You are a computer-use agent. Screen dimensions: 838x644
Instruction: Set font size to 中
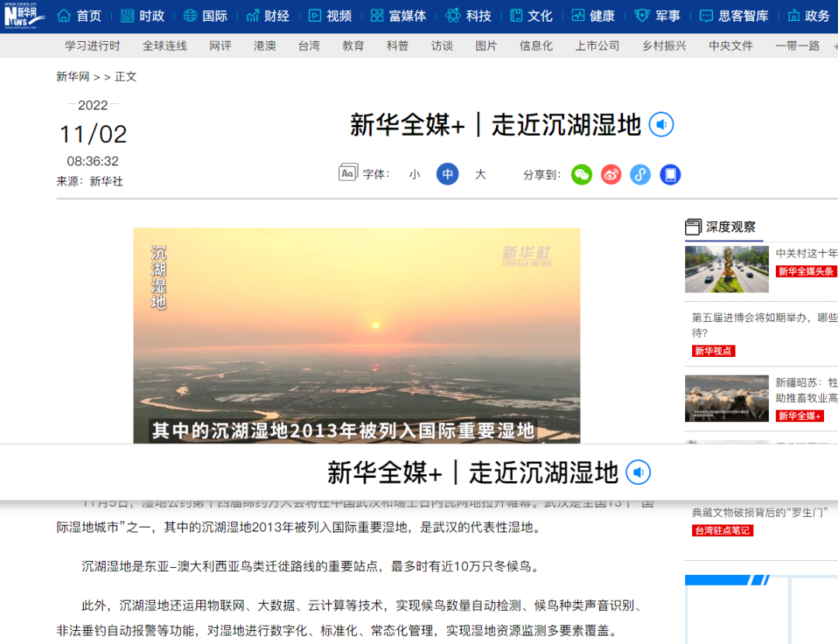(448, 175)
